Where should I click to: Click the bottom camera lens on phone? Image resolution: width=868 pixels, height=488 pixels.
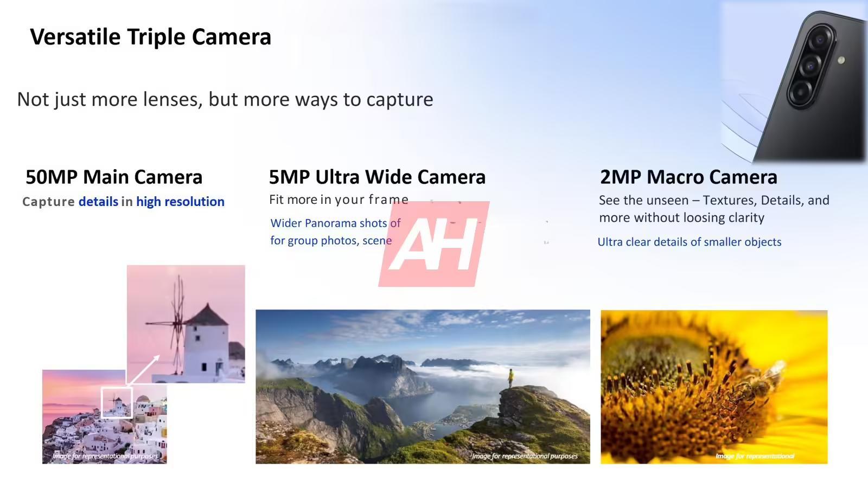800,92
